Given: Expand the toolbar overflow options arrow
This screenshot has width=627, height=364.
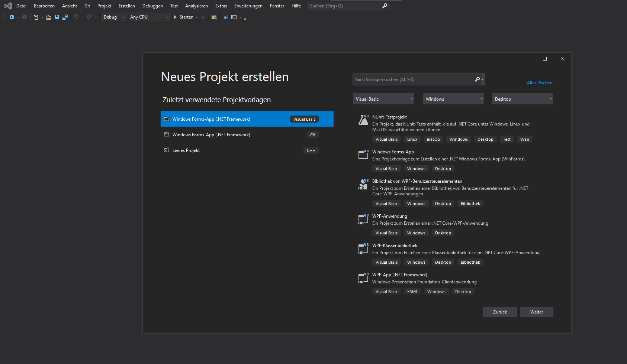Looking at the screenshot, I should point(245,19).
